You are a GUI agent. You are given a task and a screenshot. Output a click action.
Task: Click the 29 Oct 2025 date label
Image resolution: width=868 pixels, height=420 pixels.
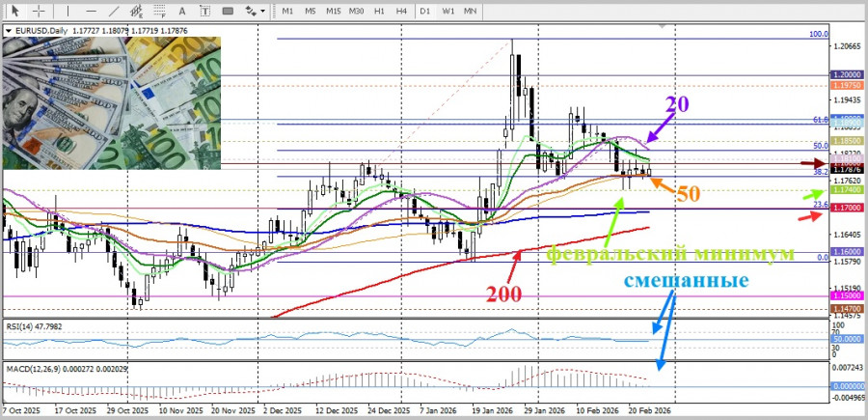[x=129, y=411]
